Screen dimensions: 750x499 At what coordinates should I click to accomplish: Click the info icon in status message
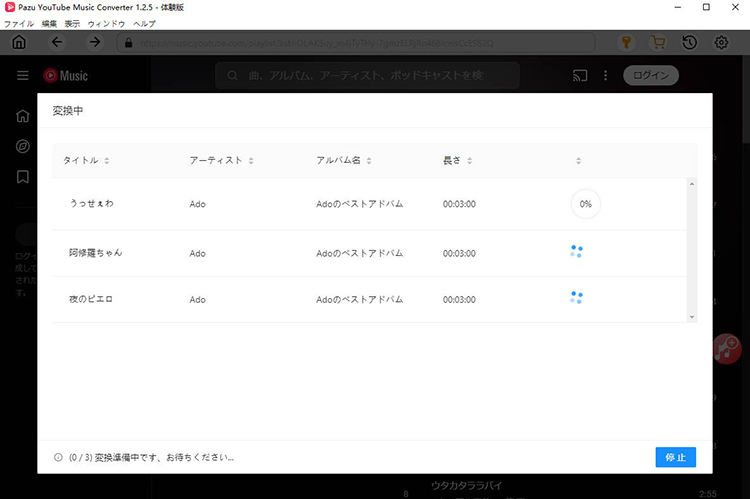58,457
